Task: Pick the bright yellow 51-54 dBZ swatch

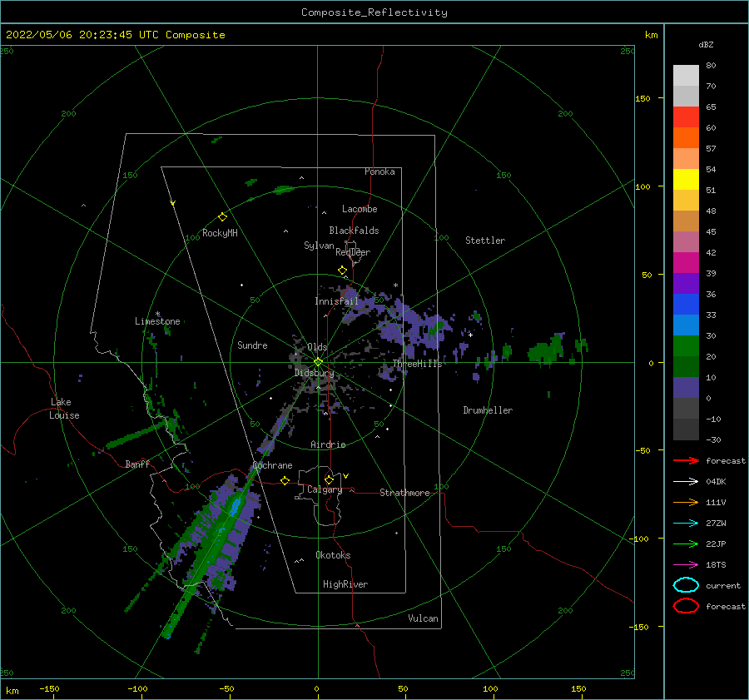Action: 686,180
